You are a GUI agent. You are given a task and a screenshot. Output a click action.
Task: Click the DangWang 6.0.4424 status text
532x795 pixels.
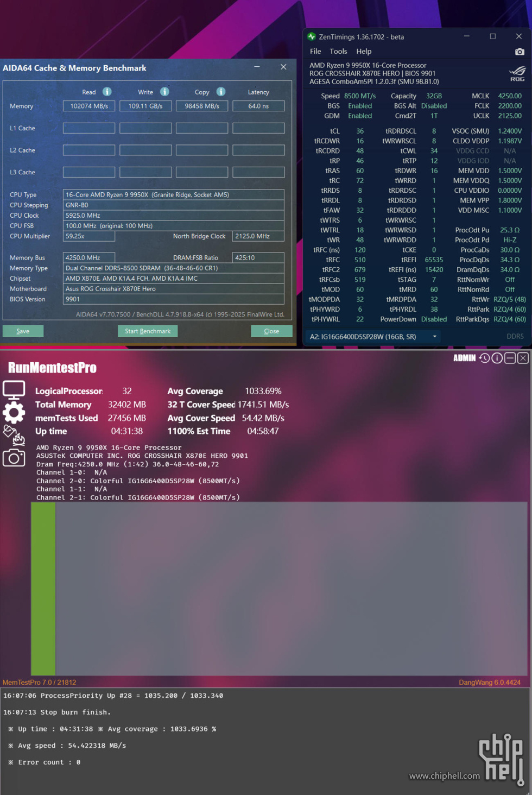click(x=490, y=683)
